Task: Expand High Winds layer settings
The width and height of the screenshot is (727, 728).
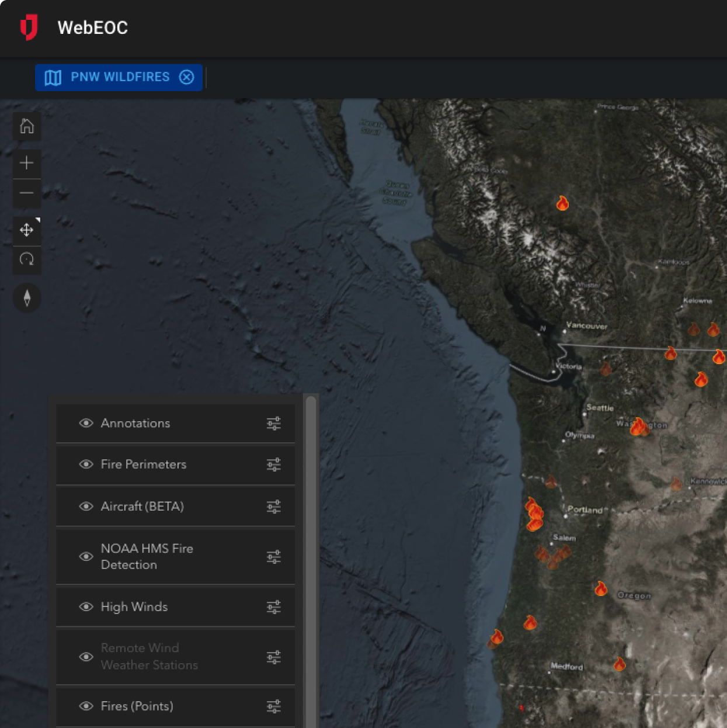Action: (273, 607)
